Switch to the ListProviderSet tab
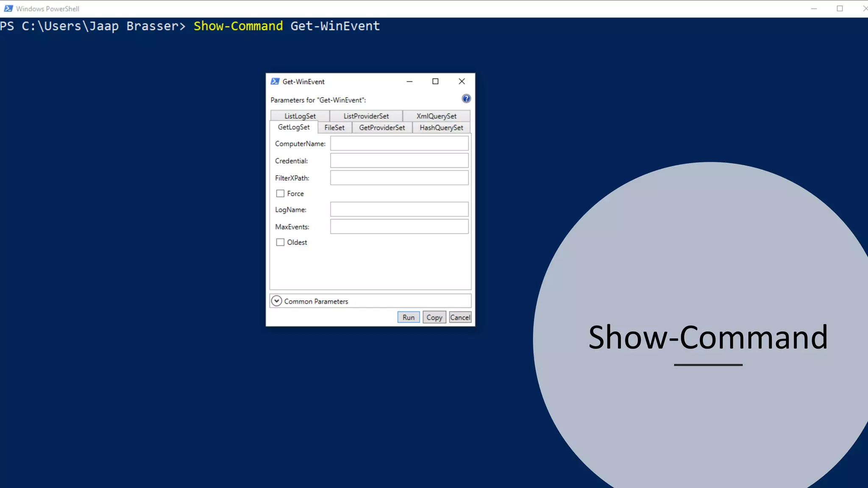 click(366, 116)
